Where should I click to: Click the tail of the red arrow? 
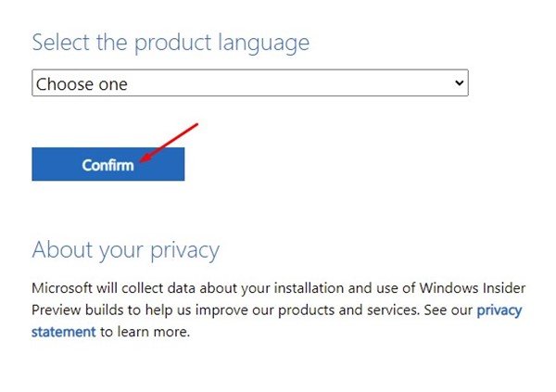(196, 123)
